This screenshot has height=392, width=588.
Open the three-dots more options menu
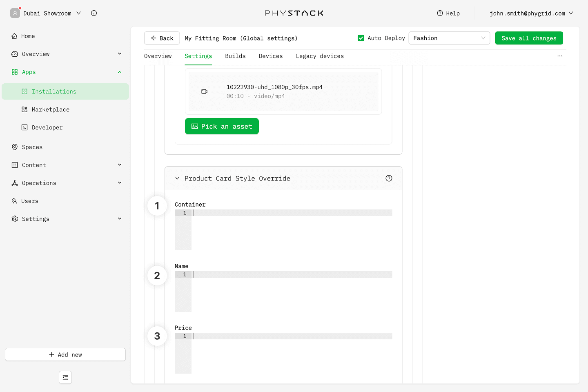click(x=560, y=56)
